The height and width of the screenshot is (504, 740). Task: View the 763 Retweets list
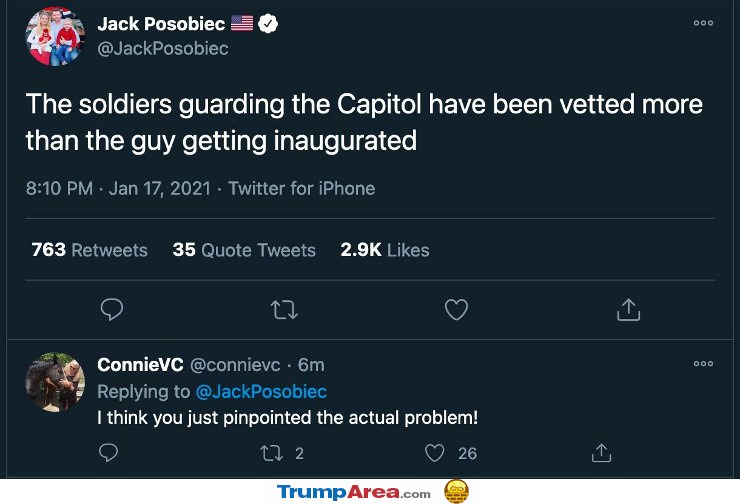89,250
